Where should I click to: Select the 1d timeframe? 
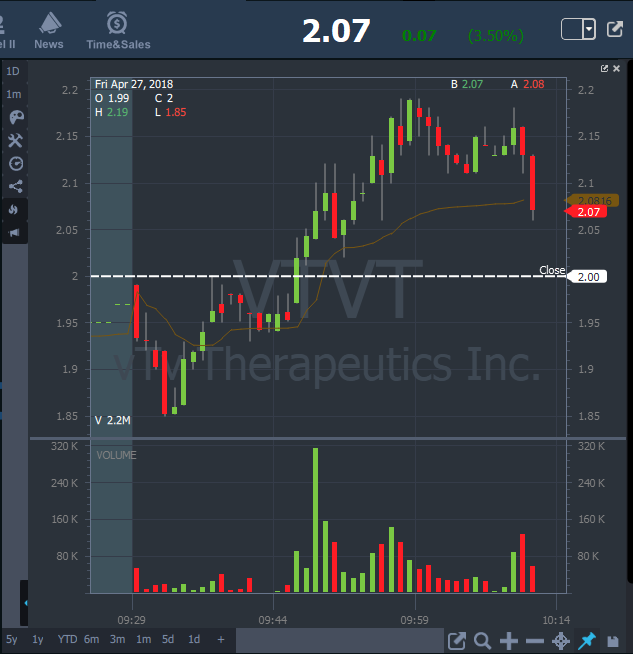(194, 639)
